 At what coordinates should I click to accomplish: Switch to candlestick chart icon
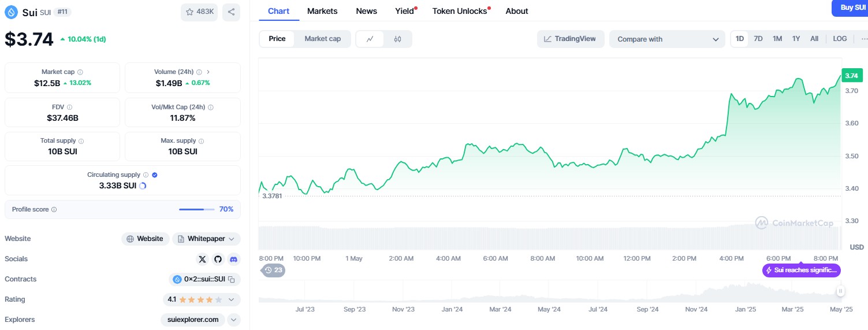click(397, 39)
